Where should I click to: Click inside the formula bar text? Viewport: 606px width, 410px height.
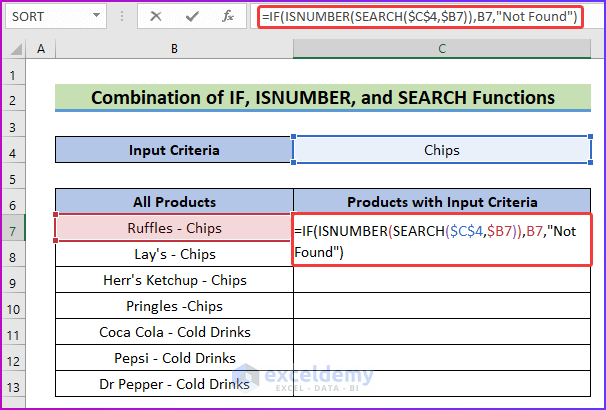point(420,17)
